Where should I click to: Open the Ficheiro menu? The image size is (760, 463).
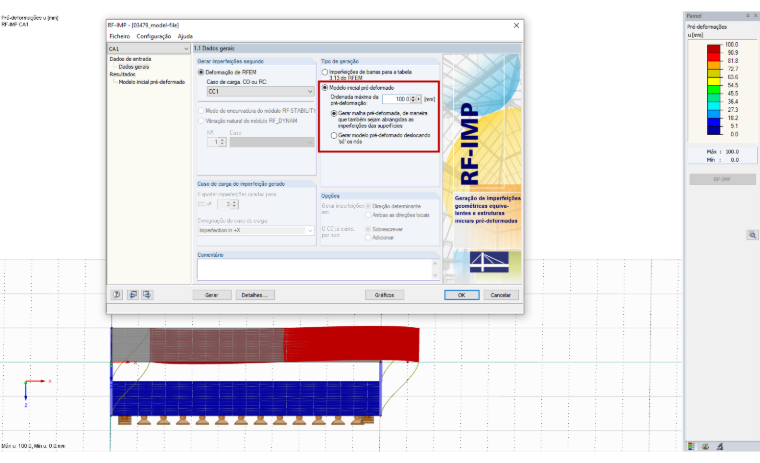tap(120, 36)
